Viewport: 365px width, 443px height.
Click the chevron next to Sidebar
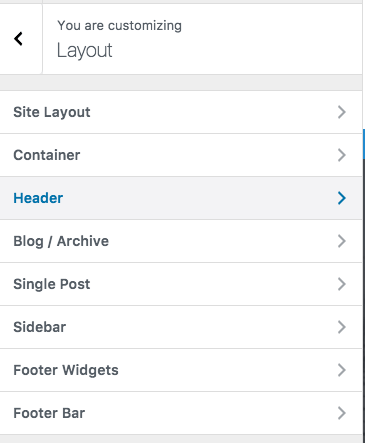(342, 327)
